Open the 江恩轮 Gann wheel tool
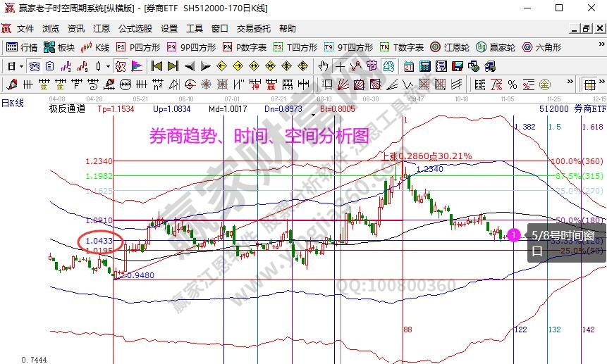The image size is (607, 364). coord(450,48)
